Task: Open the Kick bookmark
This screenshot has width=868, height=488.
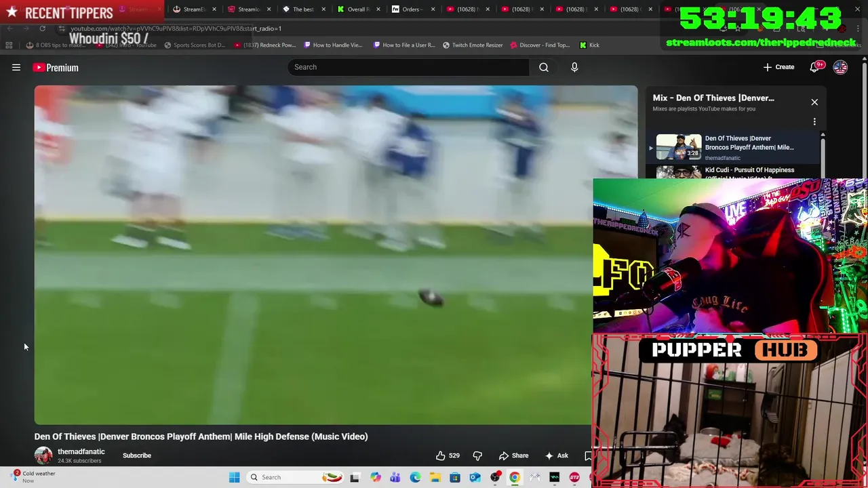Action: coord(589,45)
